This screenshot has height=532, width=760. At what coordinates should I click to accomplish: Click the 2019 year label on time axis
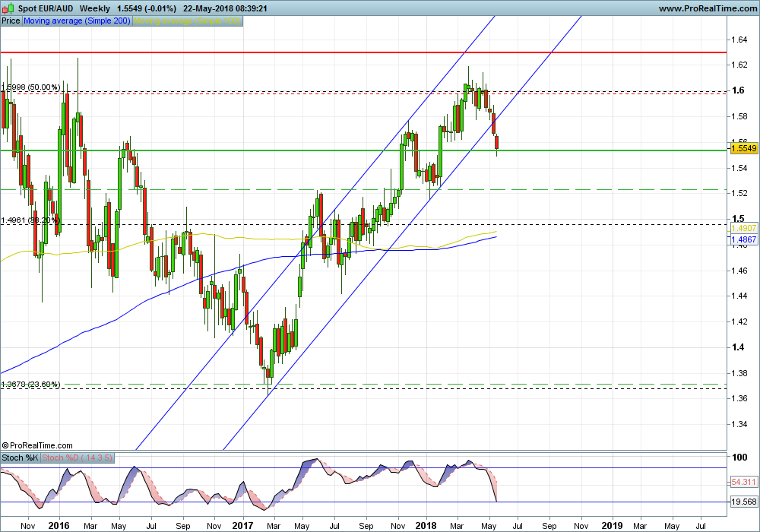[x=612, y=526]
